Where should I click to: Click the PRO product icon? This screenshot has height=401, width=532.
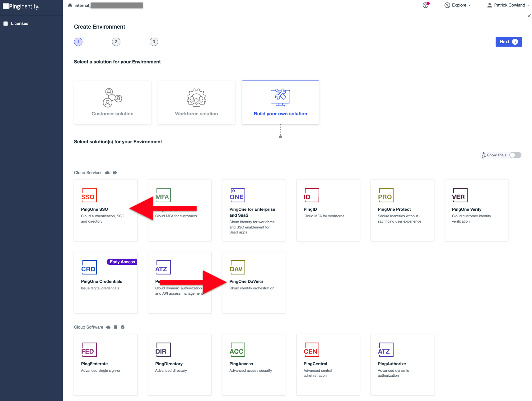tap(386, 195)
